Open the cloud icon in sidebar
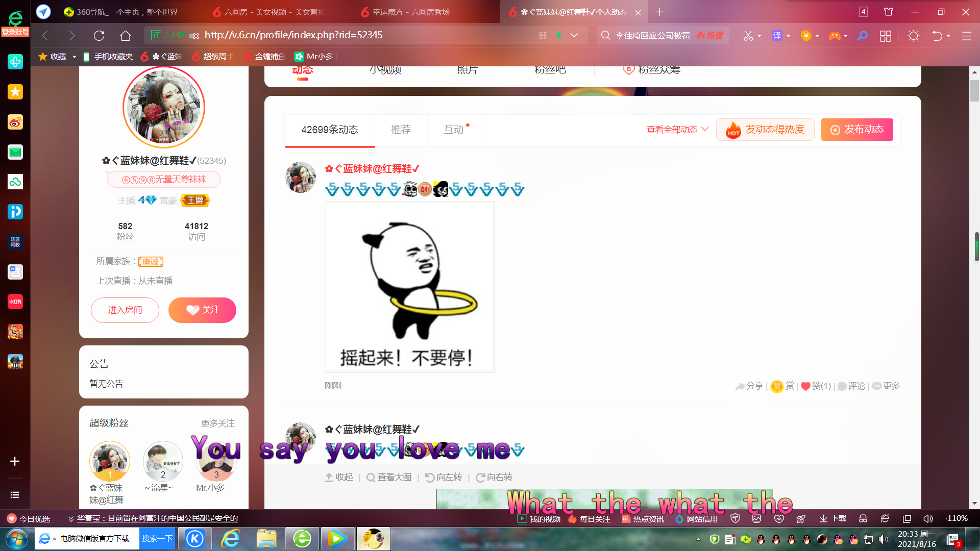Viewport: 980px width, 551px height. tap(15, 182)
